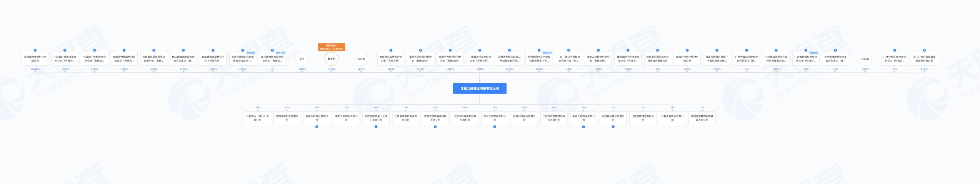Expand plus icon above 广州赣盛股权投资 node
Viewport: 980px width, 184px height.
click(805, 50)
